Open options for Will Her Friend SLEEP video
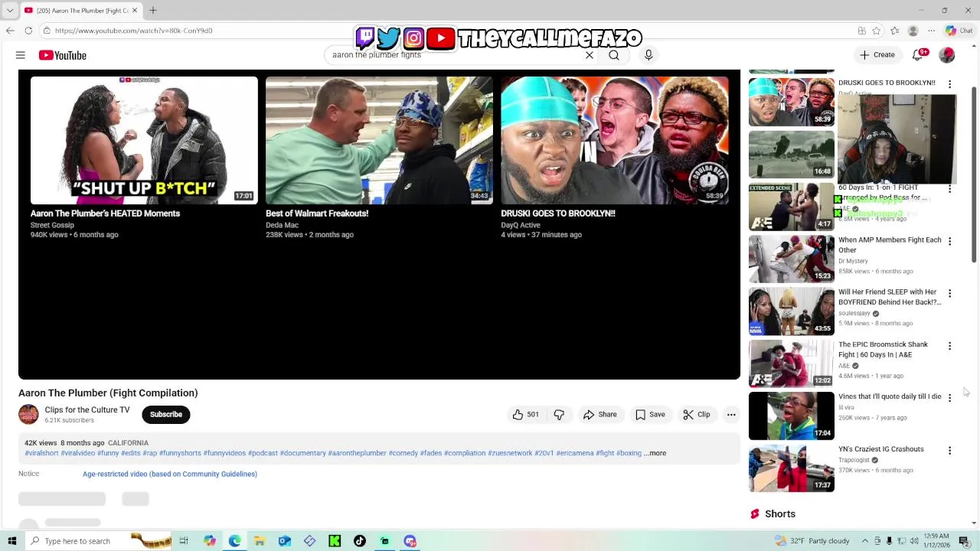980x551 pixels. (949, 293)
